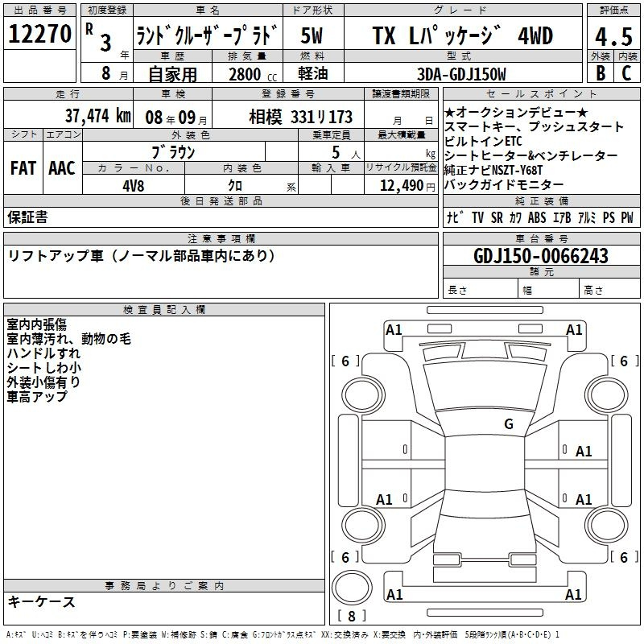
Task: Select the 検査員記入欄 inspector notes header
Action: (164, 310)
